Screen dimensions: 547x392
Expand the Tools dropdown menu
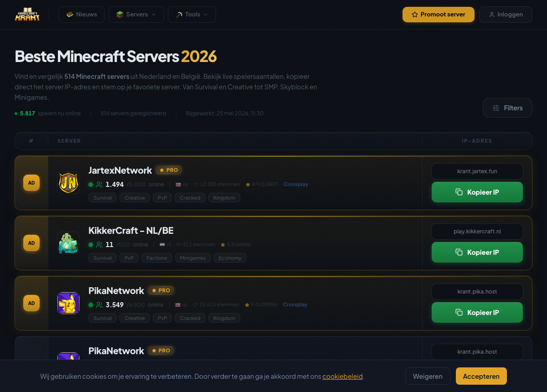pyautogui.click(x=192, y=15)
